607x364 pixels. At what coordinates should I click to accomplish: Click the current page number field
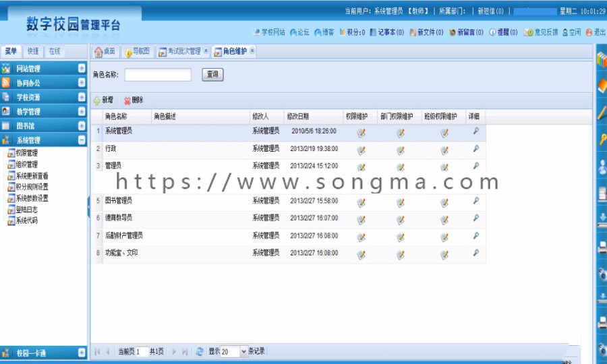[141, 352]
